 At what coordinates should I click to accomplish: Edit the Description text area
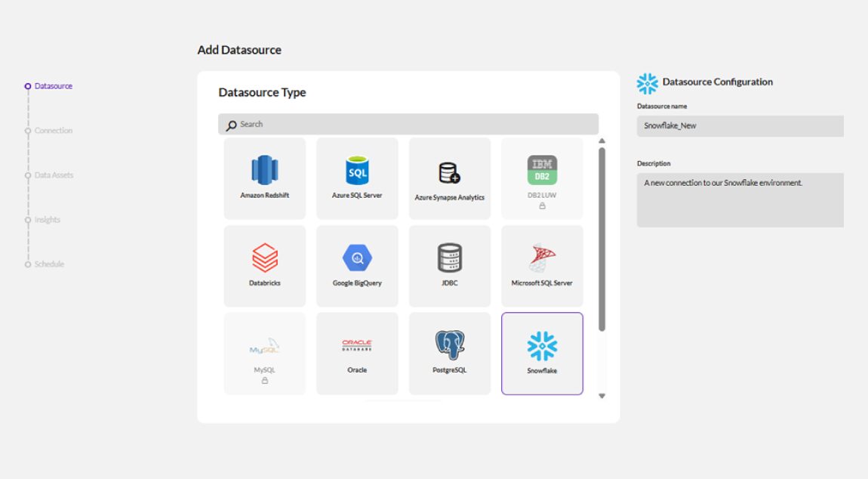740,200
